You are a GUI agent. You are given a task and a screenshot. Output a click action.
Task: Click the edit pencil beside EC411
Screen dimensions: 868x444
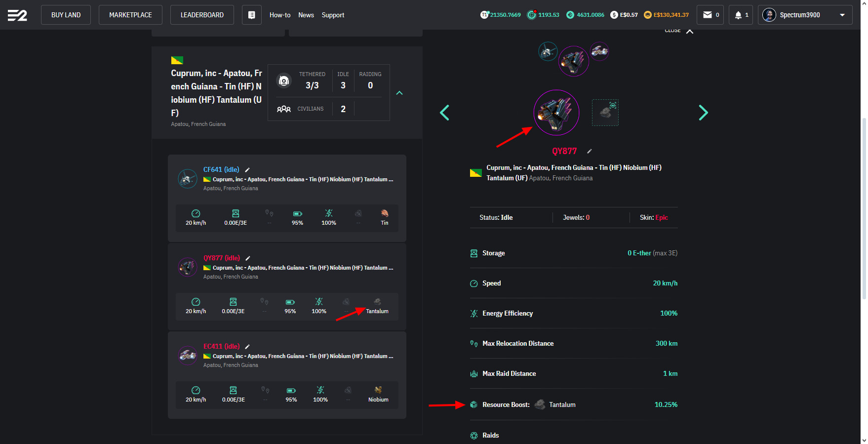(x=247, y=347)
